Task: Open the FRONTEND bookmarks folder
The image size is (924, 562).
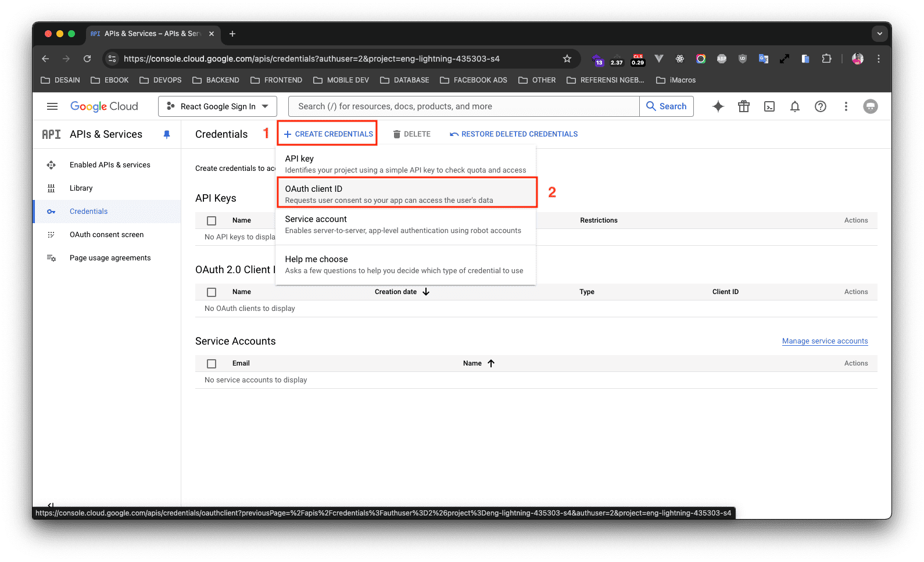Action: pos(276,80)
